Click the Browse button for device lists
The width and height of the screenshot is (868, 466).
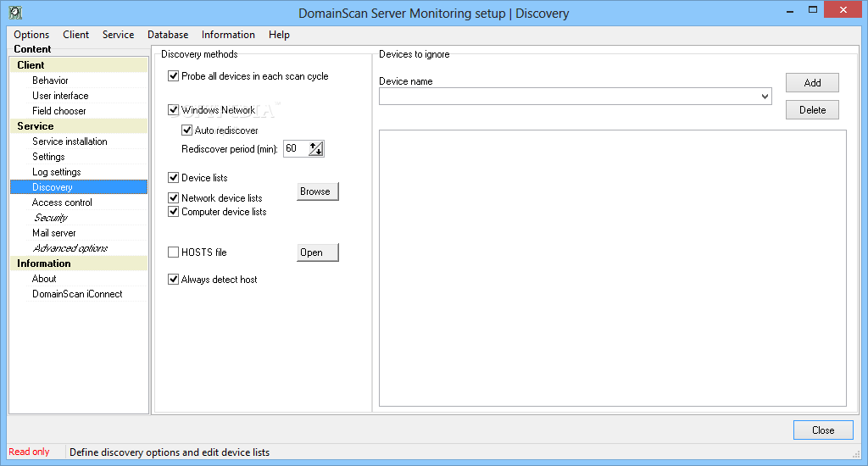click(318, 191)
